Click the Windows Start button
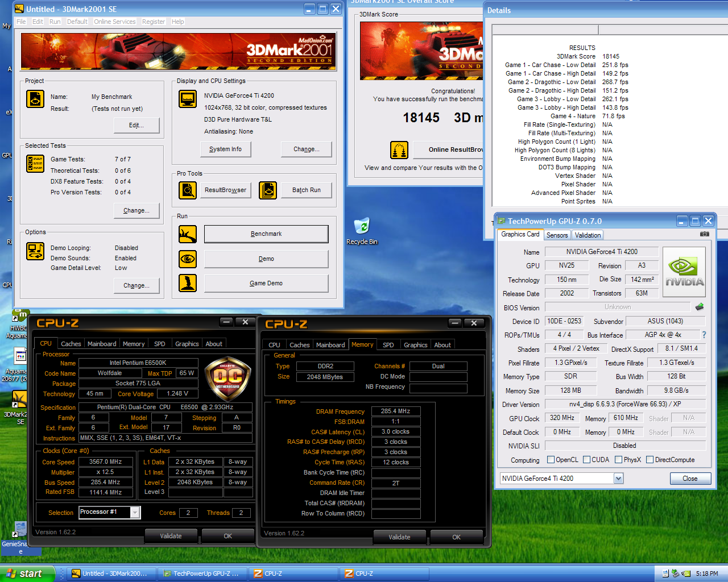728x582 pixels. point(27,573)
